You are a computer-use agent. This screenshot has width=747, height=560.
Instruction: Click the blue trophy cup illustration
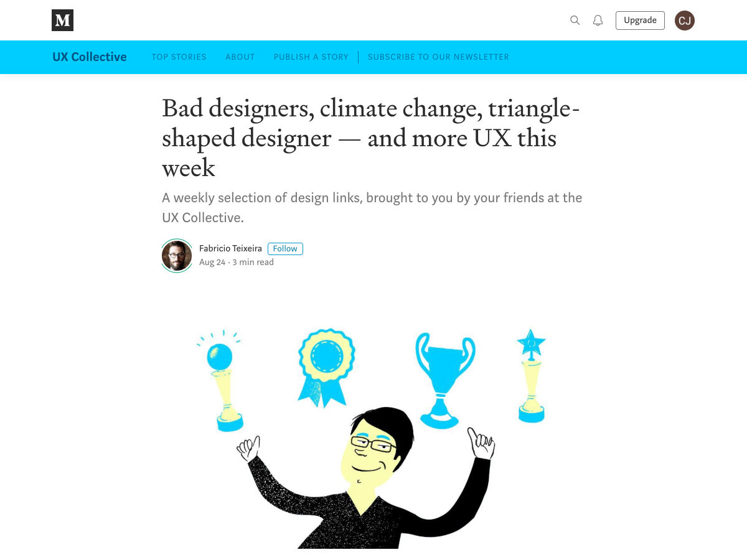pyautogui.click(x=444, y=376)
